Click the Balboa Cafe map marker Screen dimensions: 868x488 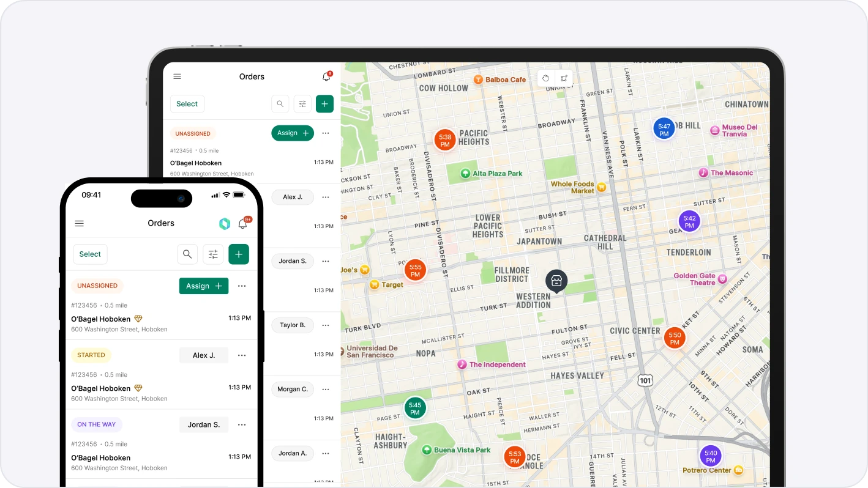pos(479,79)
